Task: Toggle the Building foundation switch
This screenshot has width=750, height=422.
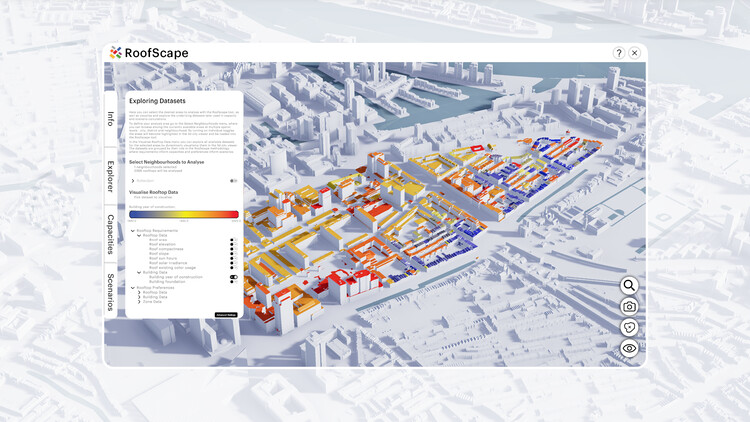Action: click(x=233, y=282)
